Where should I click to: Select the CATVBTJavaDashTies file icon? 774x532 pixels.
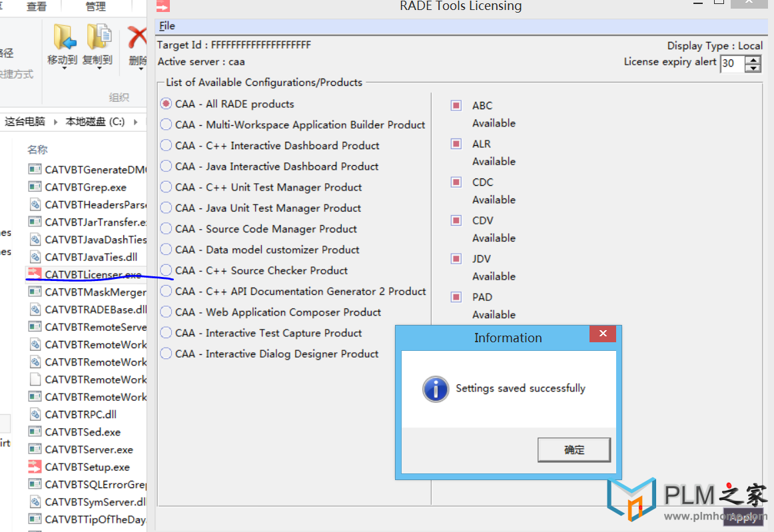pos(35,239)
